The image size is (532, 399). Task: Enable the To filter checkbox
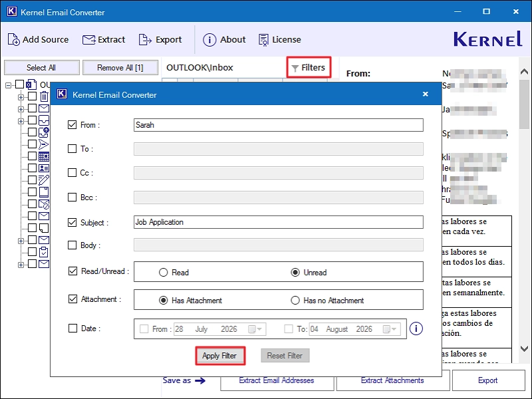pos(72,148)
